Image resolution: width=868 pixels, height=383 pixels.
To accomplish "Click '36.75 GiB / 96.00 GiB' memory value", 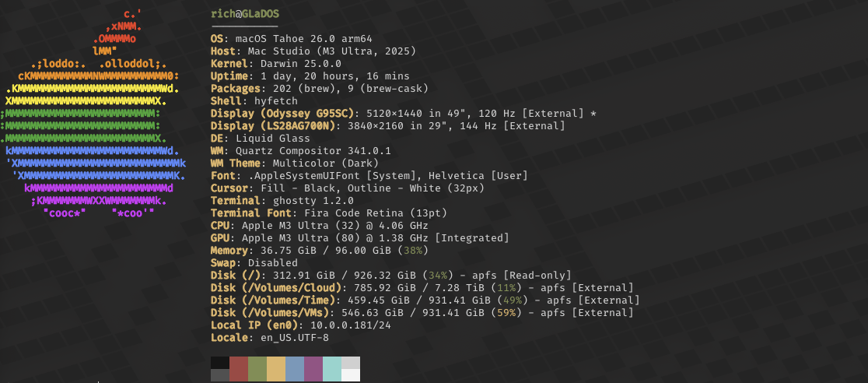I will click(325, 251).
